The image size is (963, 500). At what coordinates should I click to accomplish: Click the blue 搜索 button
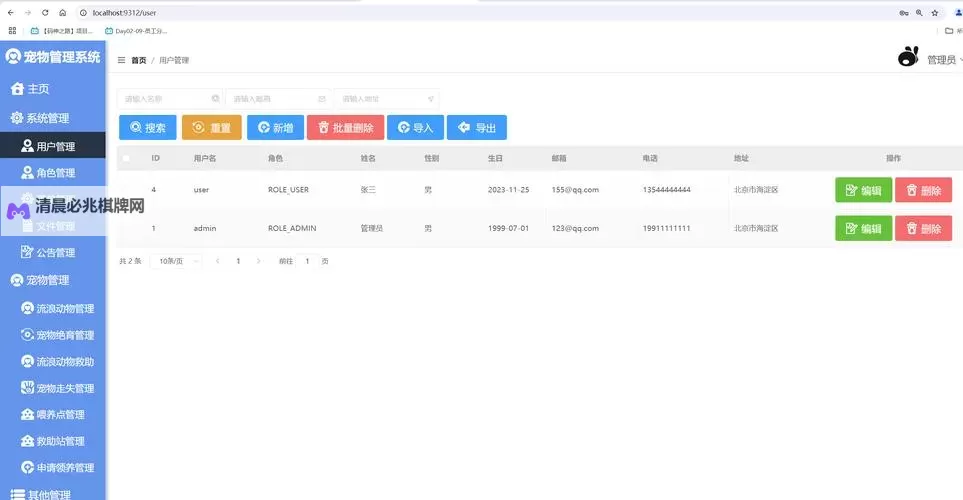(x=147, y=127)
